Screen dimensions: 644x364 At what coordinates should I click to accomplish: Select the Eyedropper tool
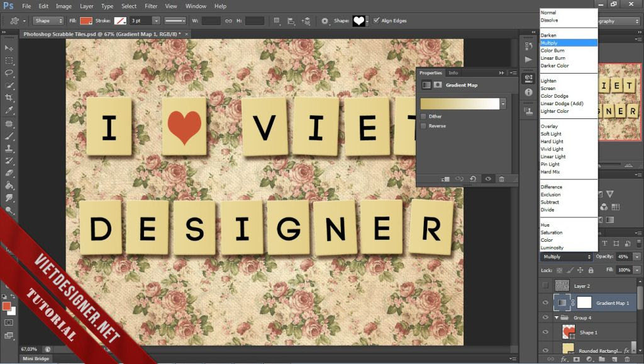pos(9,110)
